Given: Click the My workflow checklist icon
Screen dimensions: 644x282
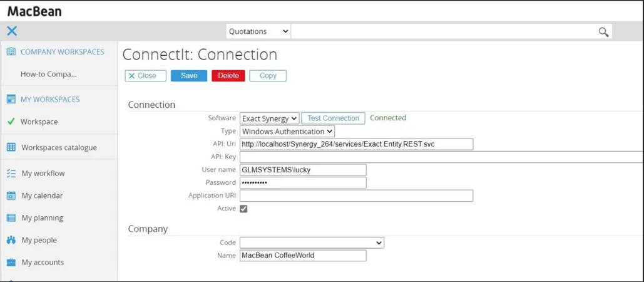Looking at the screenshot, I should point(11,174).
